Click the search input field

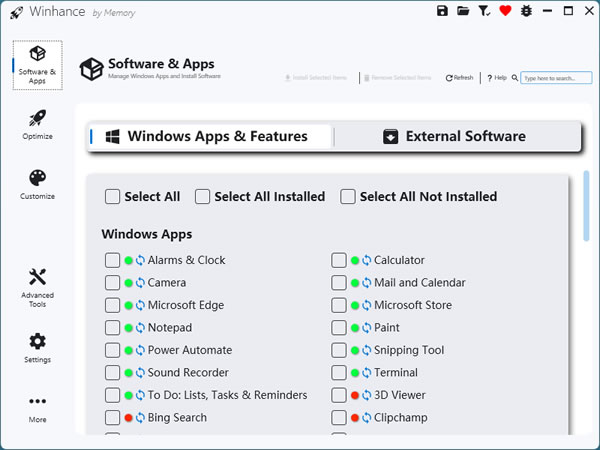548,77
